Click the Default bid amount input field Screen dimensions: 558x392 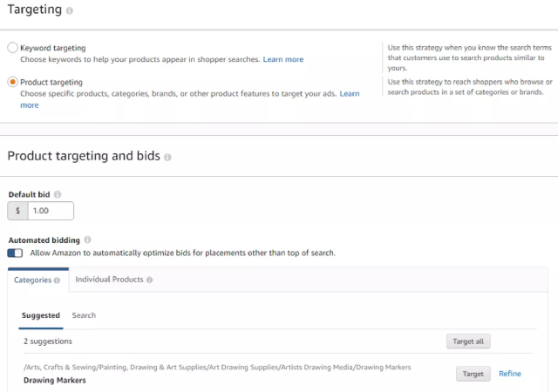(50, 211)
